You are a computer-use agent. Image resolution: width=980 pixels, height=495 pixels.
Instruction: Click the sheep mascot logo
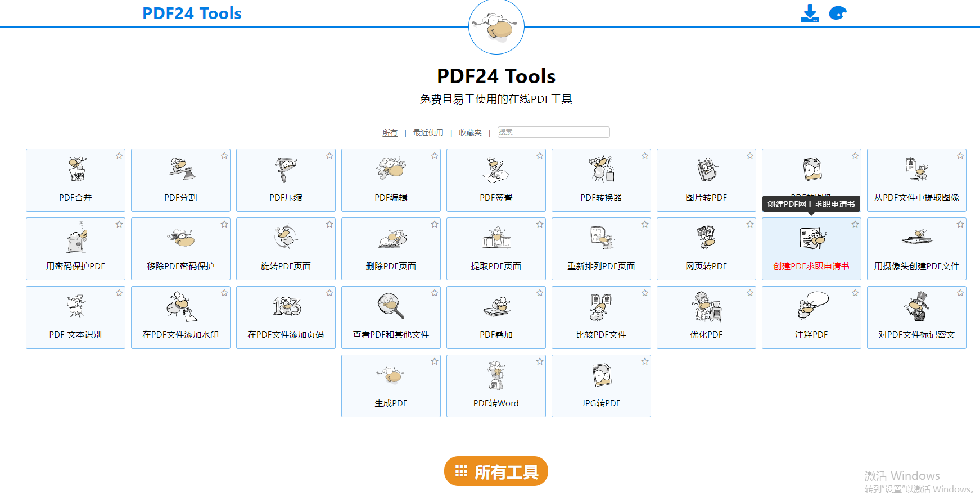click(496, 27)
